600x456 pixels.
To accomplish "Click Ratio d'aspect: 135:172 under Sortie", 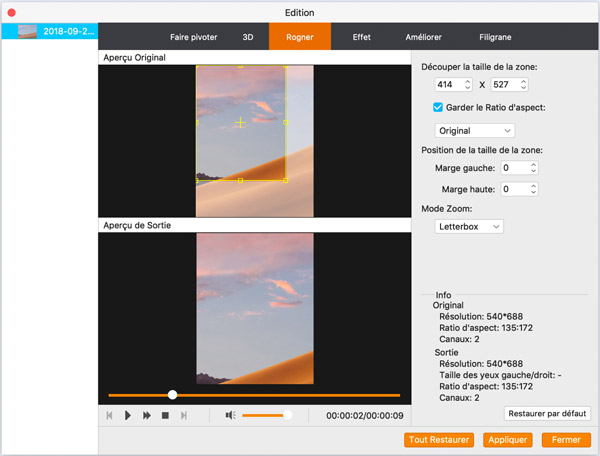I will click(486, 386).
